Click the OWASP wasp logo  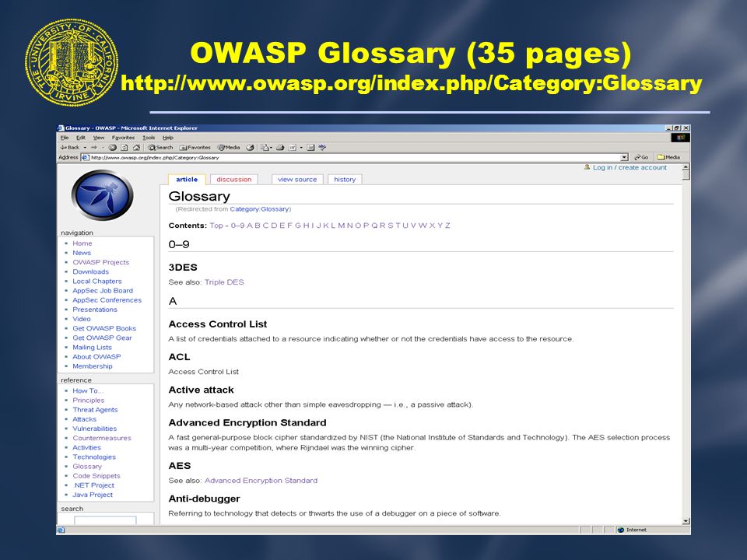coord(102,195)
